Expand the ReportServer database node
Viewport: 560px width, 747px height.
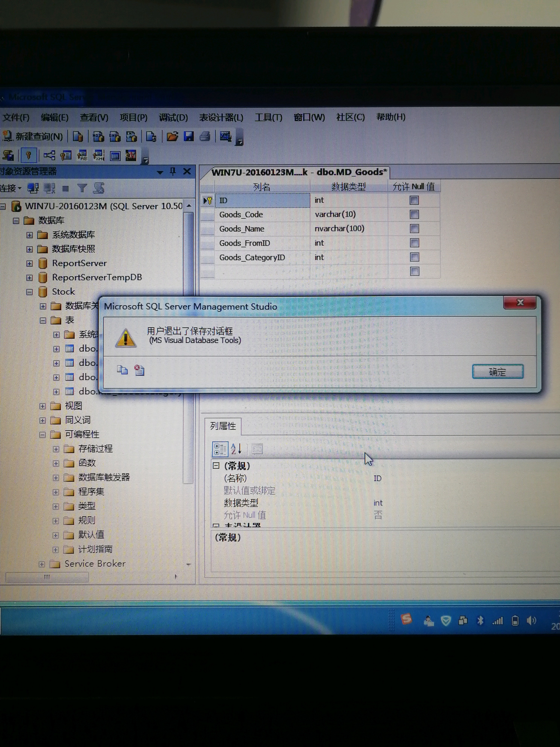coord(30,263)
